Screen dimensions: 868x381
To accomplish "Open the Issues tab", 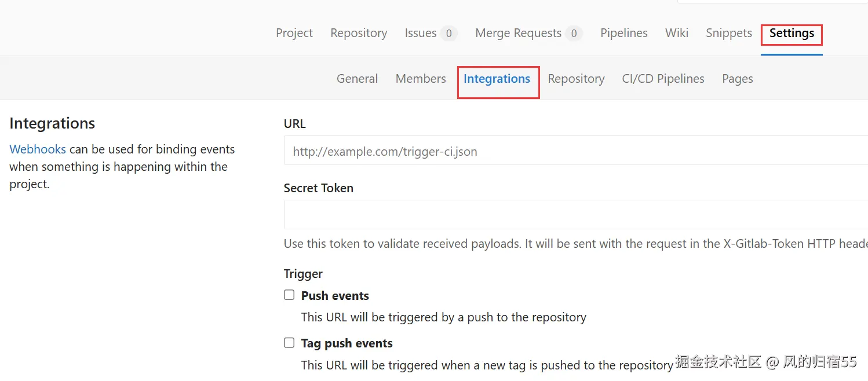I will (x=421, y=33).
